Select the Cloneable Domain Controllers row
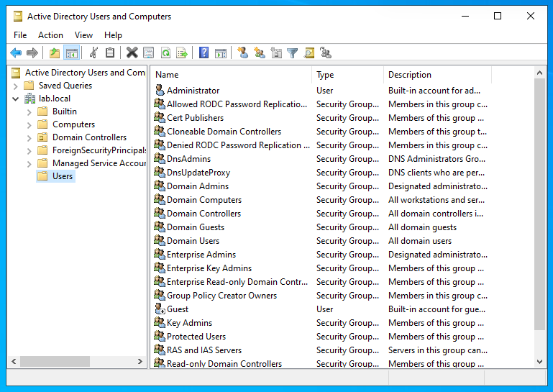553x392 pixels. 321,132
